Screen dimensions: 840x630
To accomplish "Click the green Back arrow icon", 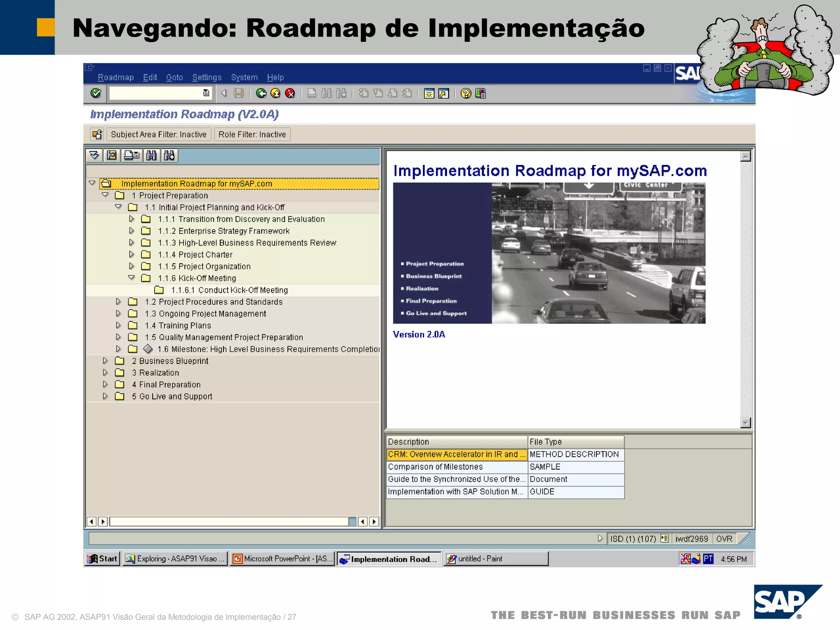I will tap(261, 94).
